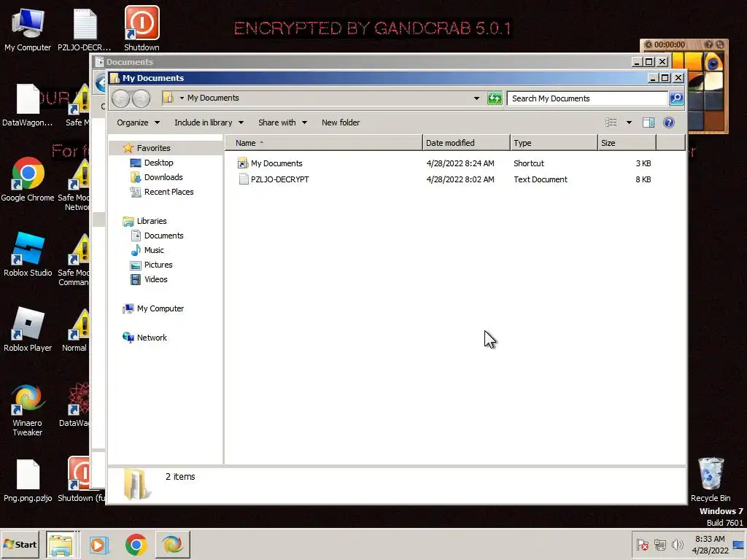Click the New folder button
Image resolution: width=747 pixels, height=560 pixels.
pyautogui.click(x=341, y=122)
